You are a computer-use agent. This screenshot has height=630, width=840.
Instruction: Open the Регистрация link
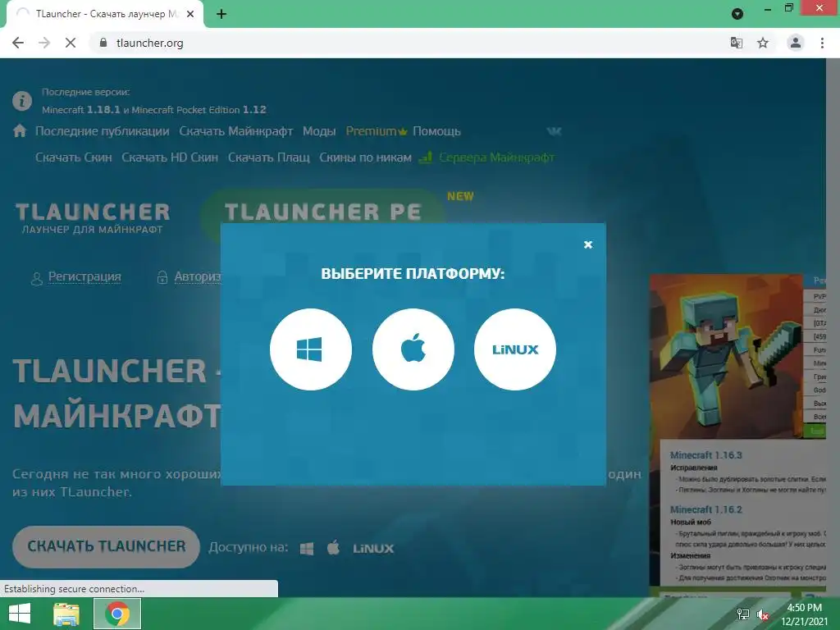[84, 277]
